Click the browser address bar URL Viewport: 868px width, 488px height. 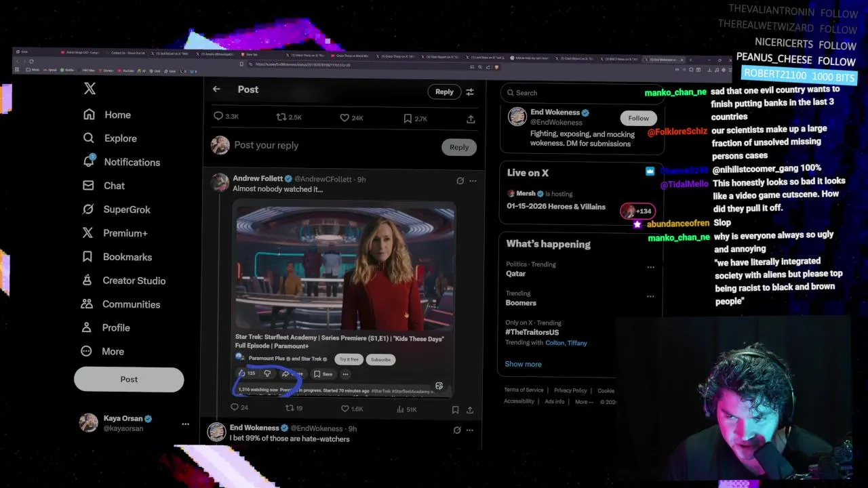coord(302,64)
